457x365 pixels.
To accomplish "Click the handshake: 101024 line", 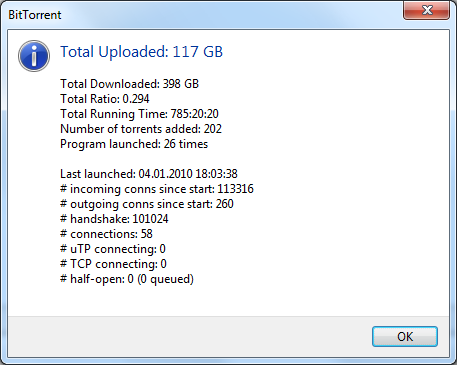I will pos(114,219).
